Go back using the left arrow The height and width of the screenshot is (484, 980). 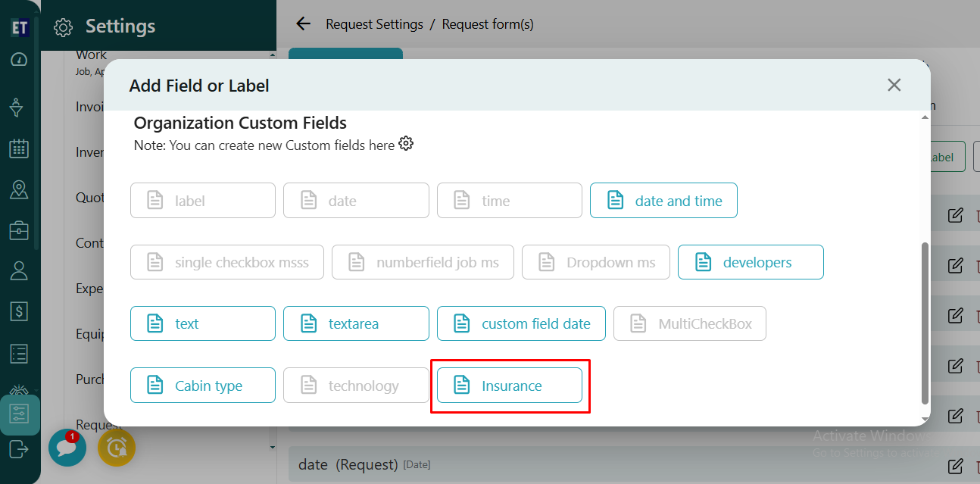(303, 24)
